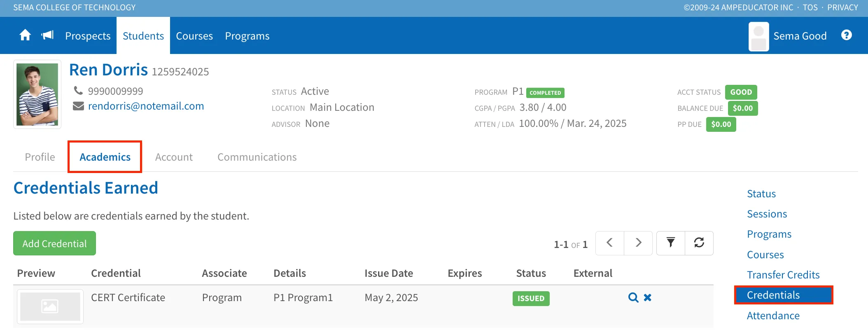This screenshot has width=868, height=332.
Task: Open the Students menu
Action: (x=143, y=36)
